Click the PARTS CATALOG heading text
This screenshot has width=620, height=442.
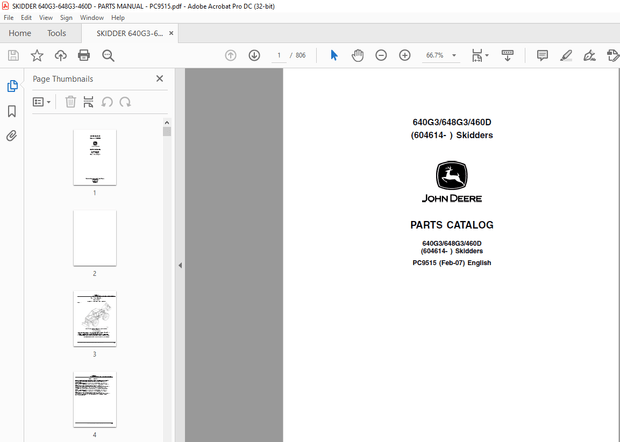(x=452, y=225)
